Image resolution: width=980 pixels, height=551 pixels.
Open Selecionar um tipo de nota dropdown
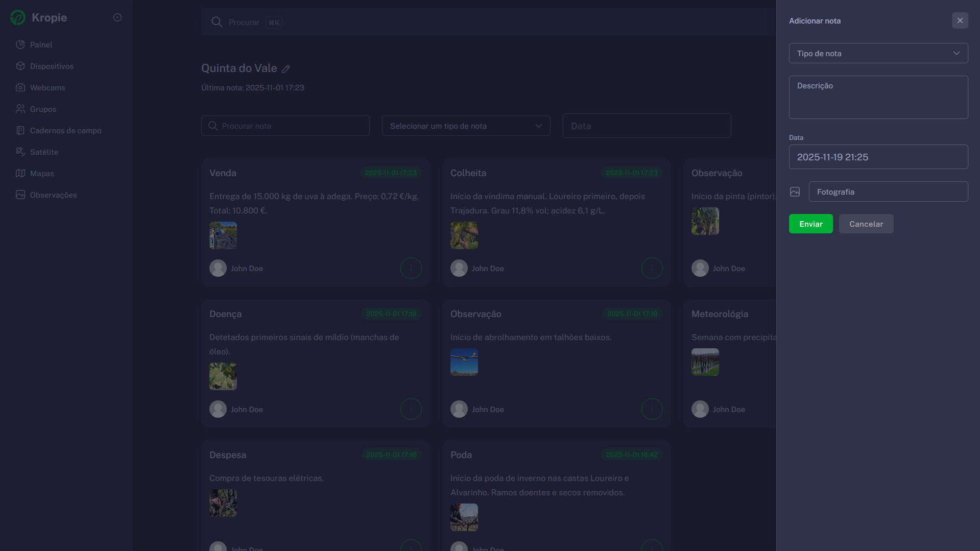466,126
